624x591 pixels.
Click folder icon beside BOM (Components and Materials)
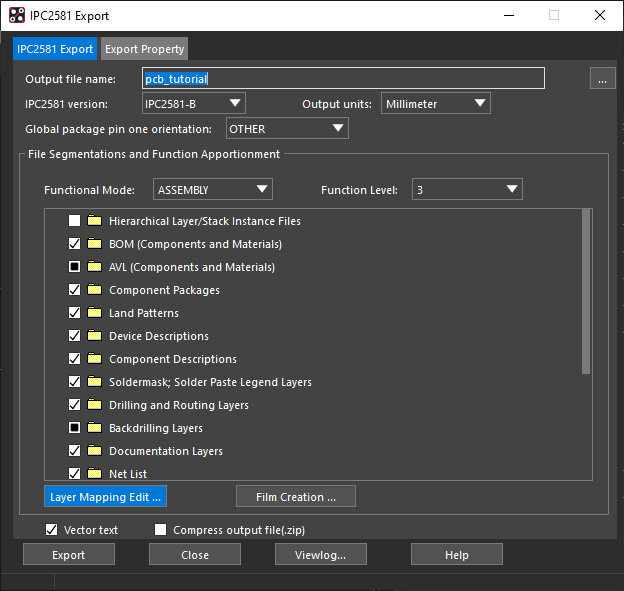coord(94,243)
